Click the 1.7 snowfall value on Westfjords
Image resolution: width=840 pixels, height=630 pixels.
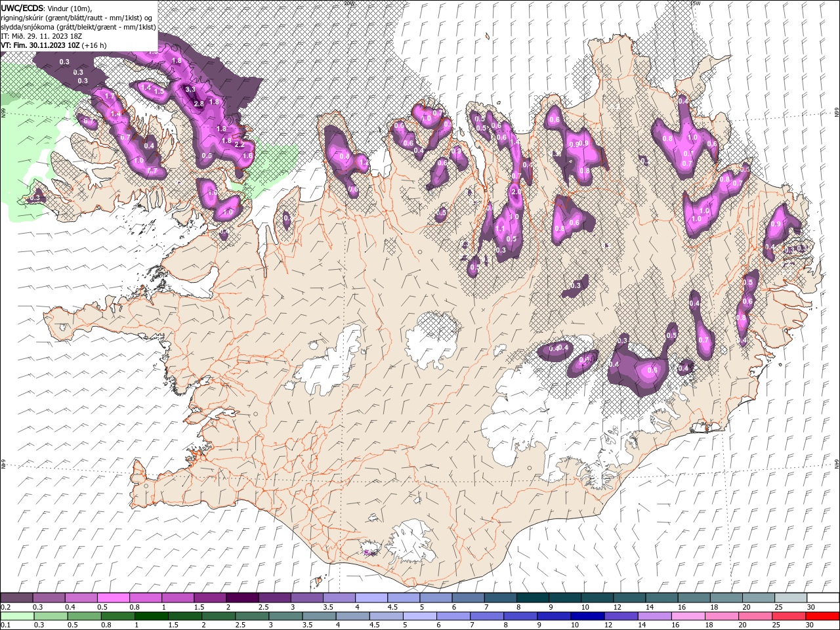coord(110,96)
